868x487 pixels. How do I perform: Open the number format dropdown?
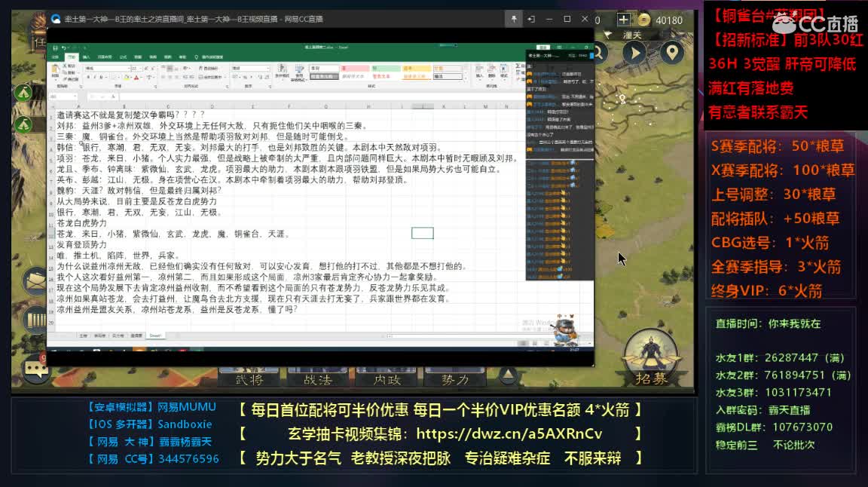coord(268,69)
